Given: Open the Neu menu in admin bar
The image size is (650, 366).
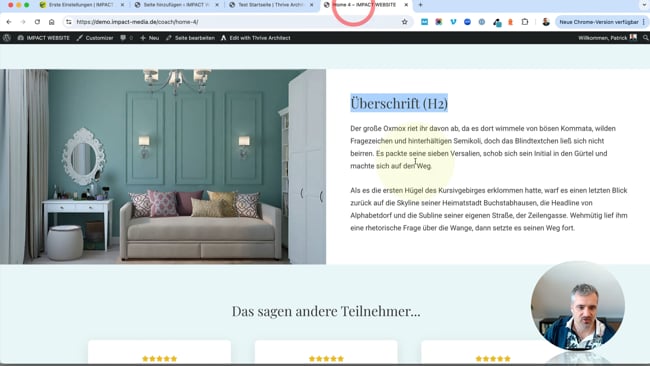Looking at the screenshot, I should click(x=150, y=38).
